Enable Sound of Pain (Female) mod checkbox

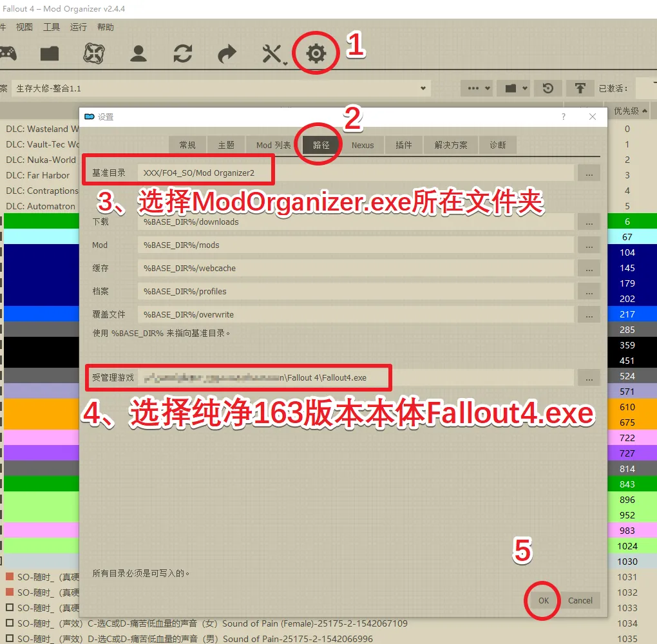coord(10,623)
